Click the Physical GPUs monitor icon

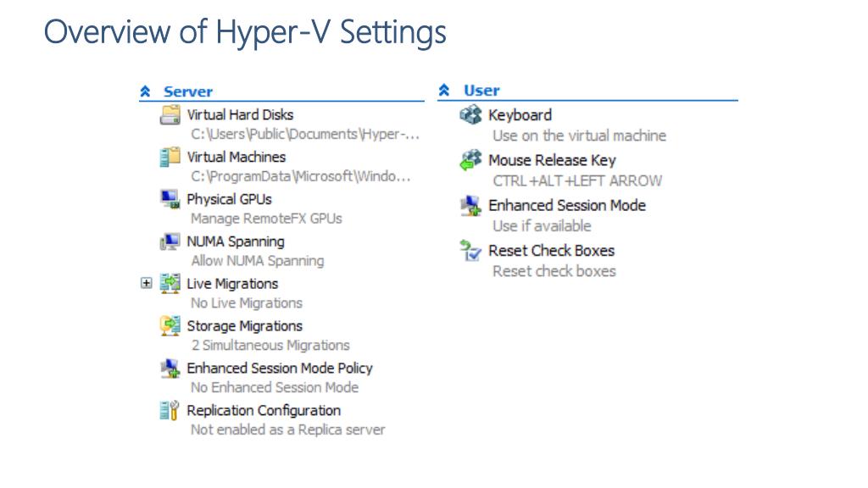coord(170,198)
